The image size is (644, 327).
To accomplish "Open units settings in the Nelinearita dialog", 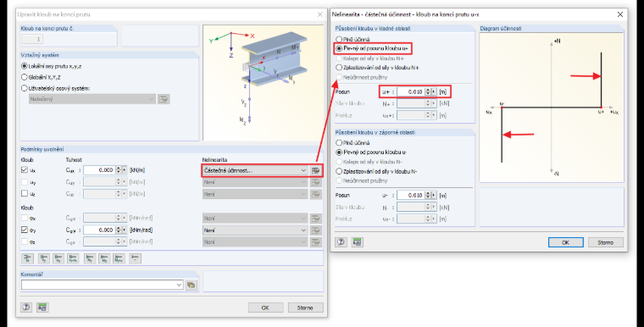I will pyautogui.click(x=357, y=242).
